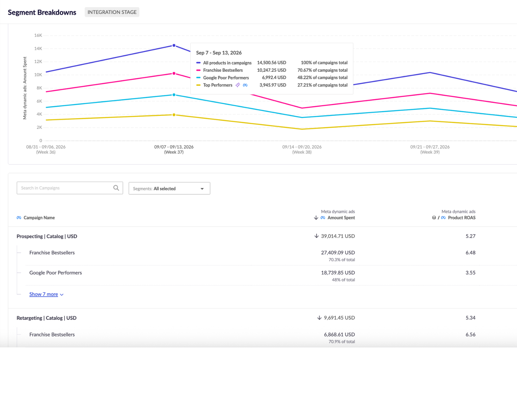Click the Week 39 x-axis label
Image resolution: width=517 pixels, height=420 pixels.
pyautogui.click(x=430, y=149)
